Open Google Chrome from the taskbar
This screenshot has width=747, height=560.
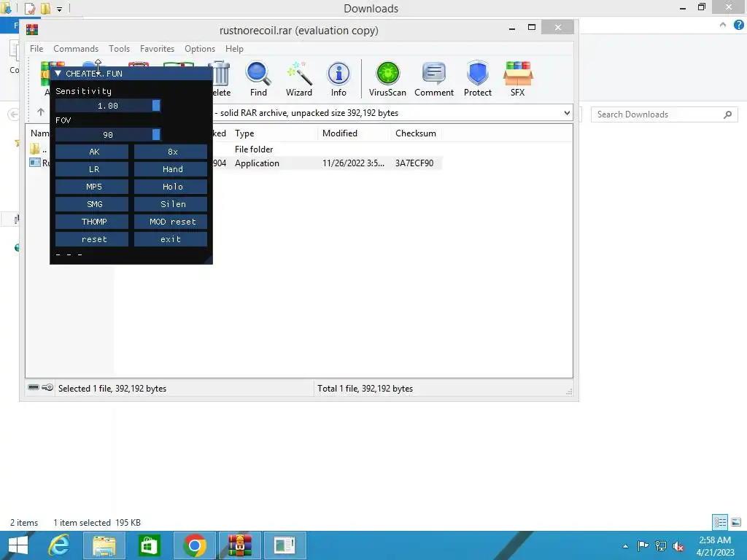click(194, 545)
